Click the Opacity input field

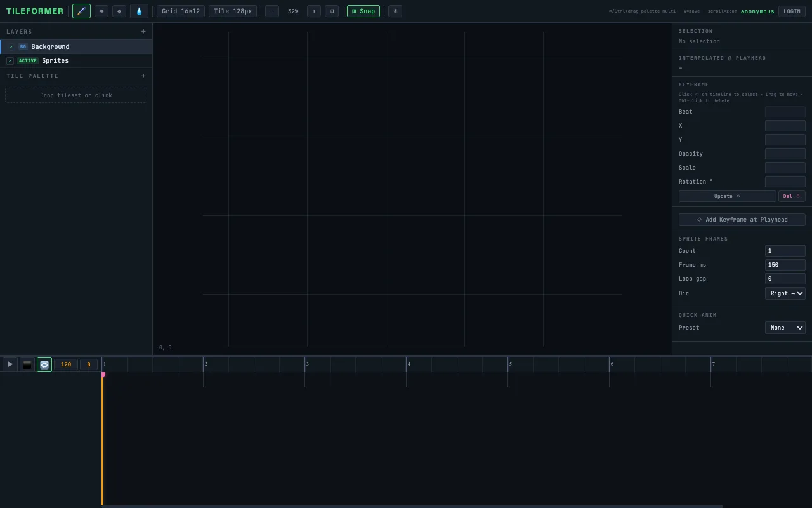[785, 154]
